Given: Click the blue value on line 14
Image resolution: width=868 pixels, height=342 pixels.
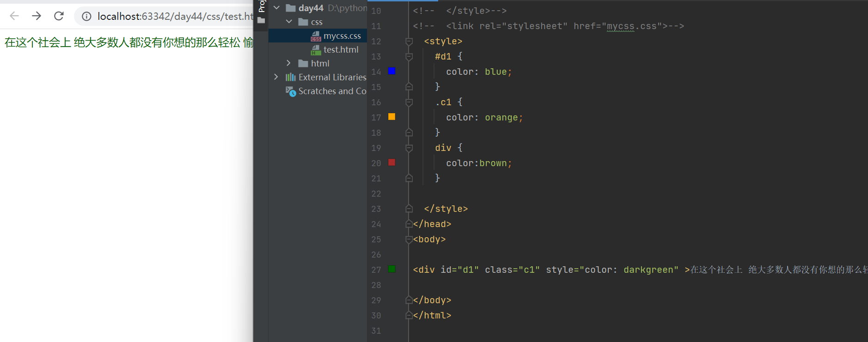Looking at the screenshot, I should click(x=496, y=72).
